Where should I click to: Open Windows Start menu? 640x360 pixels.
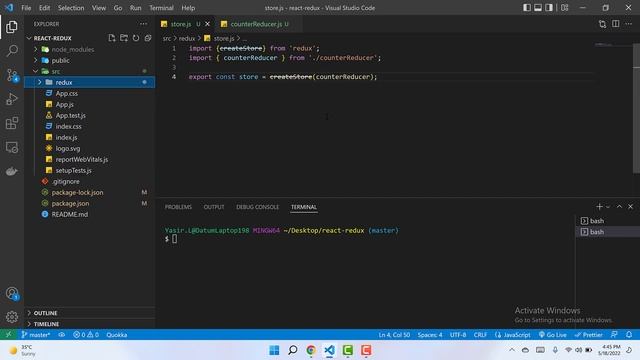point(274,350)
